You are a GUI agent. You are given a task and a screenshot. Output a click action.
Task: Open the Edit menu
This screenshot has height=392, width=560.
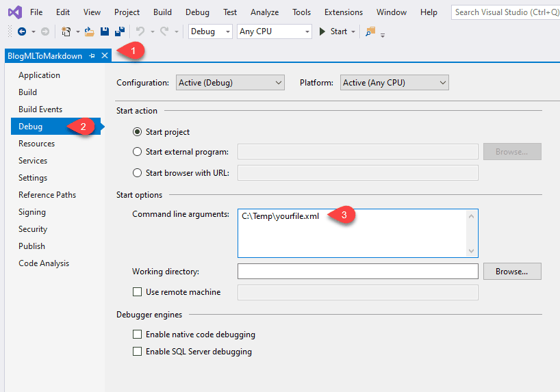point(63,12)
